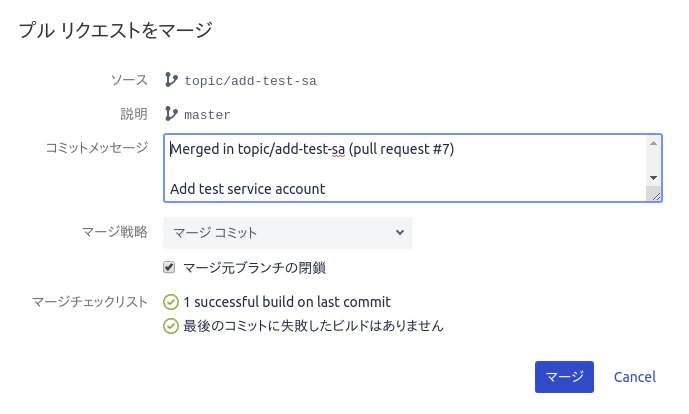Image resolution: width=689 pixels, height=414 pixels.
Task: Click the text 1 successful build on last commit
Action: coord(287,302)
